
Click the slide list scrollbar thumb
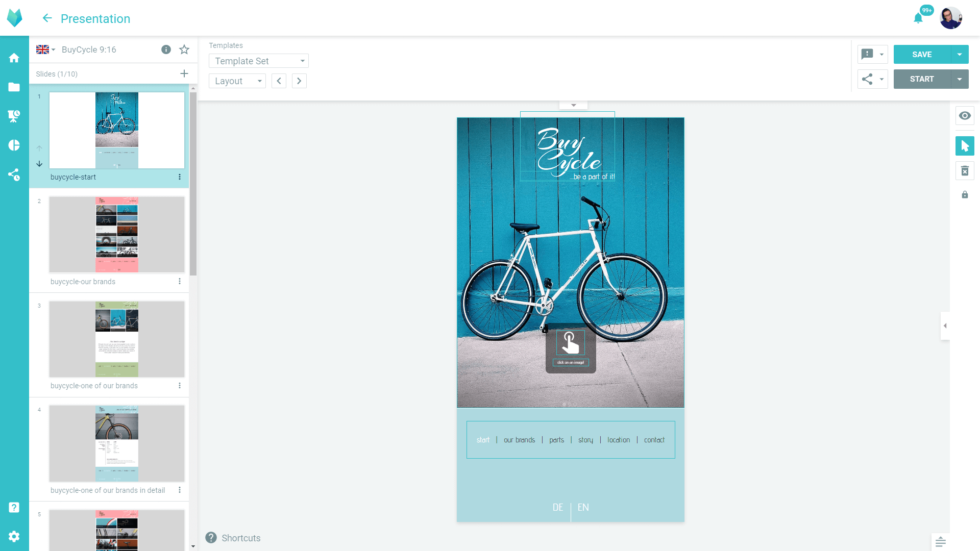(193, 184)
